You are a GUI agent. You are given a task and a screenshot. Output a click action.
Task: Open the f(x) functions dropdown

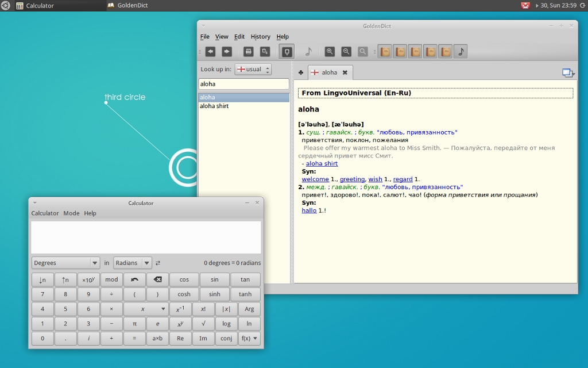(249, 338)
